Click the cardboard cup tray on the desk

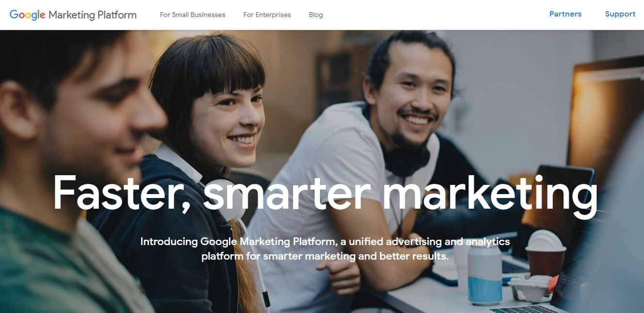click(x=530, y=288)
